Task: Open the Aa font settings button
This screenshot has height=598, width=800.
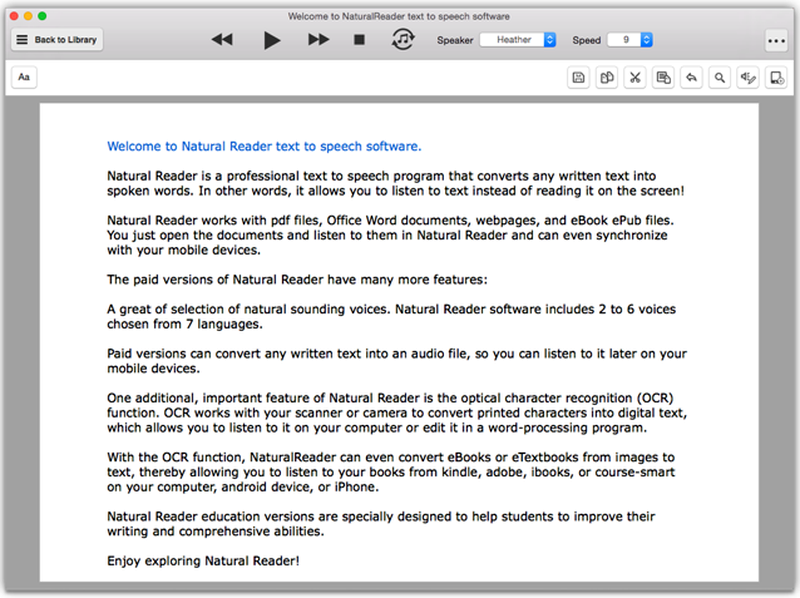Action: [24, 77]
